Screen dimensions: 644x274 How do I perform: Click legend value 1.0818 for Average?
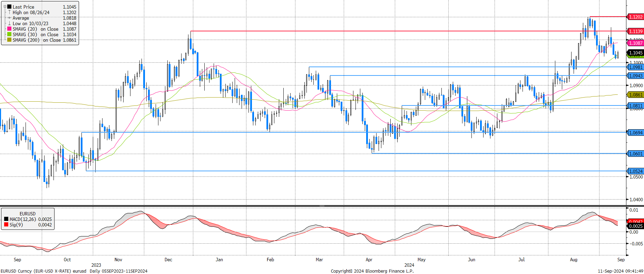[x=70, y=18]
